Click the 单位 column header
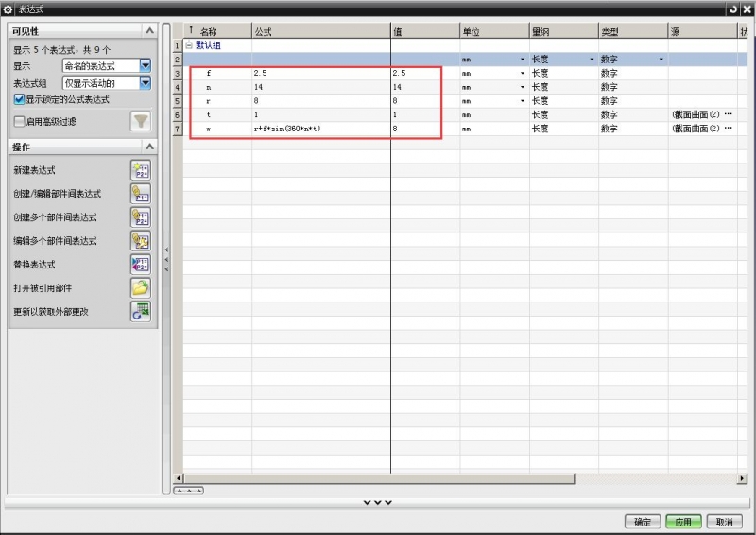The width and height of the screenshot is (756, 535). tap(494, 32)
